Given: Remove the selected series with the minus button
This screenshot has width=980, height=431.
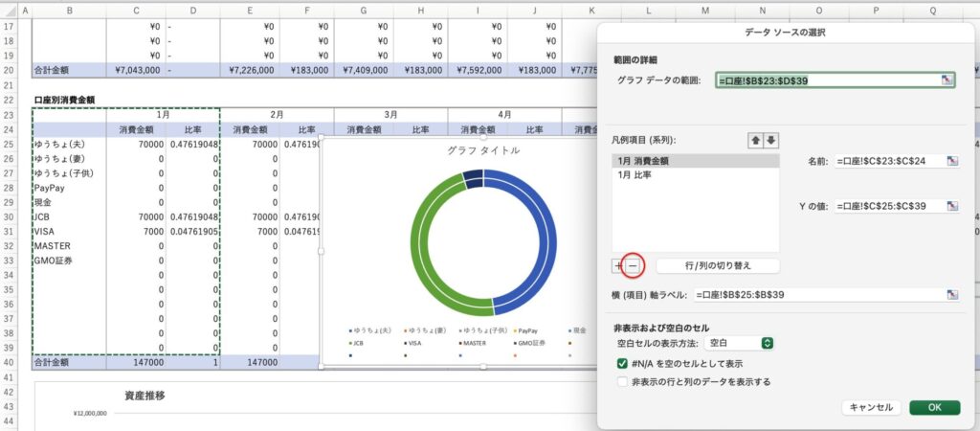Looking at the screenshot, I should coord(633,265).
